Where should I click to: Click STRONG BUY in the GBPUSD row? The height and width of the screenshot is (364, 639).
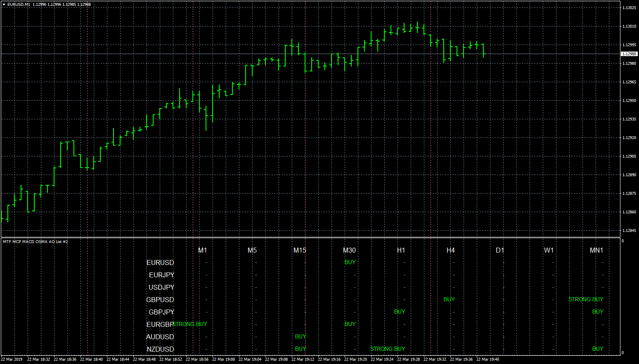586,299
